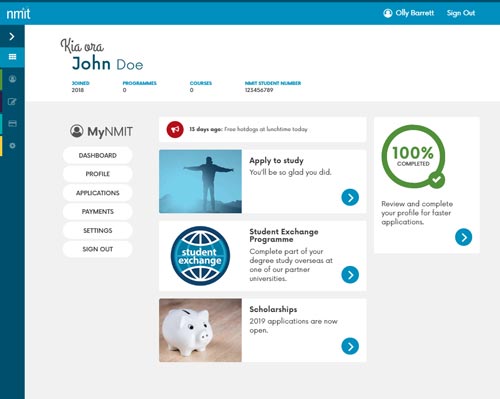Click the 100% completed progress circle
Image resolution: width=500 pixels, height=399 pixels.
[x=413, y=156]
